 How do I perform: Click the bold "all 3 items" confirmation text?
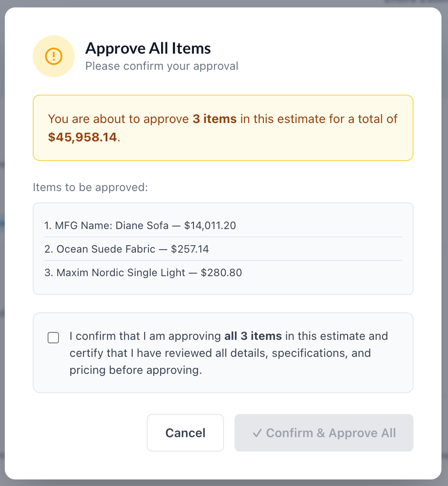(253, 336)
